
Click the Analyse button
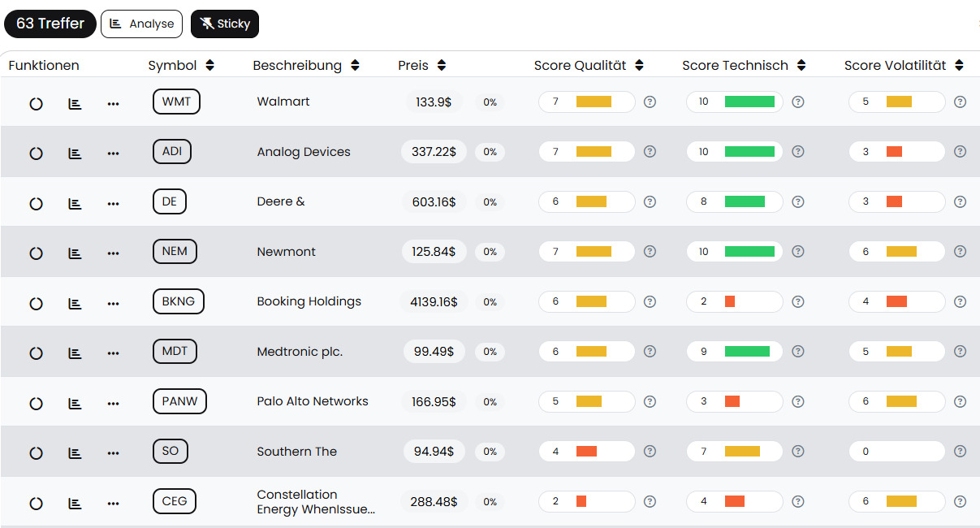tap(141, 24)
